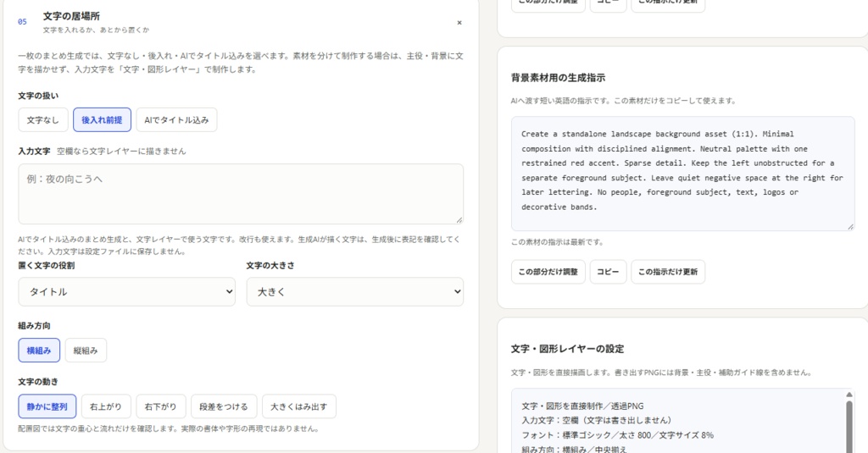Click the 背景素材用の生成指示 heading
The width and height of the screenshot is (868, 453).
point(558,78)
